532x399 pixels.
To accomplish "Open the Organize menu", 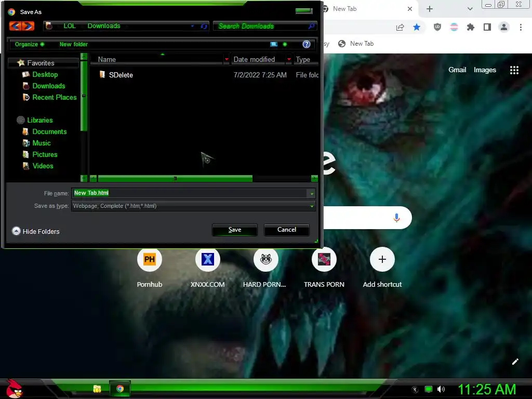I will pyautogui.click(x=30, y=44).
